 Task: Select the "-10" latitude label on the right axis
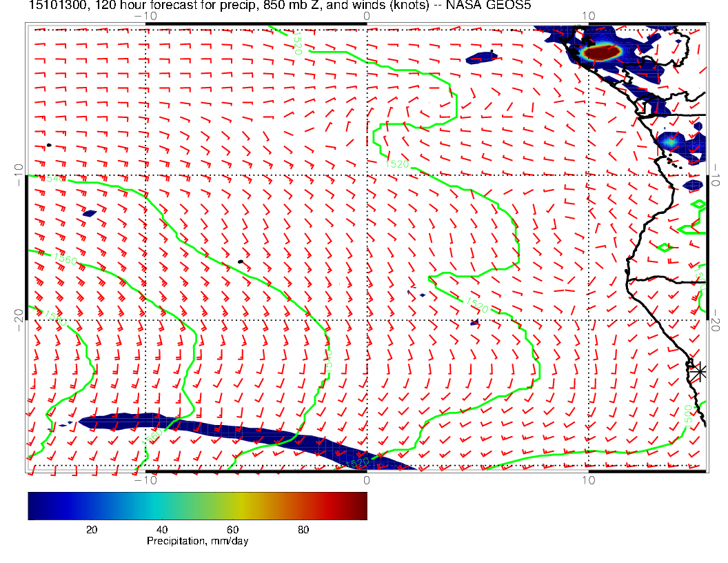tap(717, 174)
